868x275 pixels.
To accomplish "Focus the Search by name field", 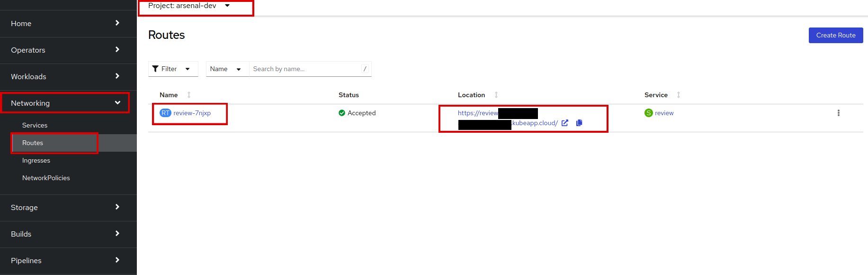I will pos(305,69).
